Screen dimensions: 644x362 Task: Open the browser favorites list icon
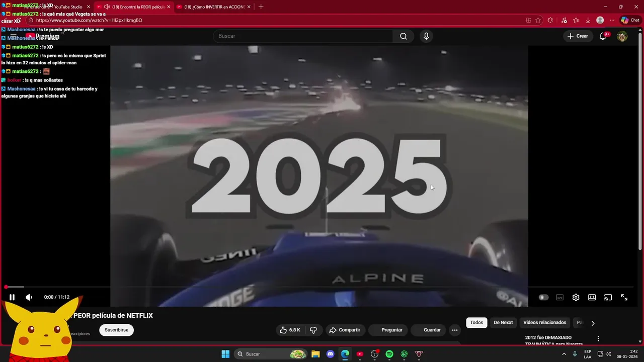point(576,20)
